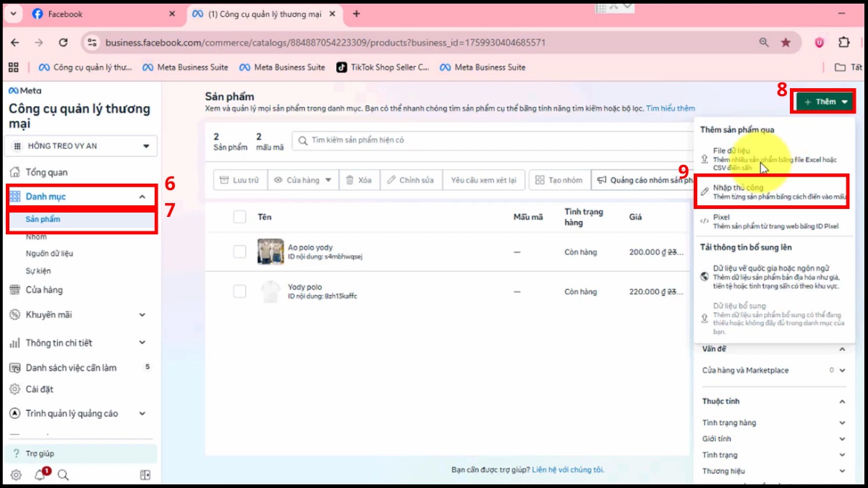Viewport: 868px width, 488px height.
Task: Check the Ao polo yody row checkbox
Action: (x=239, y=251)
